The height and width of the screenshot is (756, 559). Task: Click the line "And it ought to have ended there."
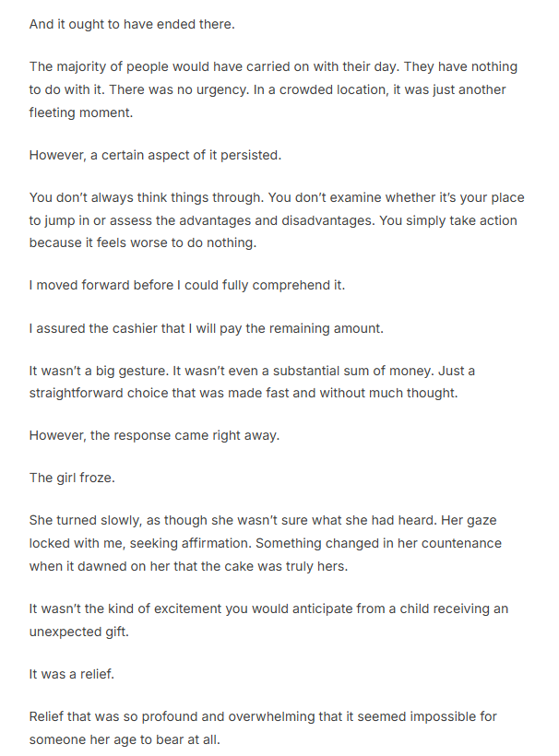pos(132,24)
